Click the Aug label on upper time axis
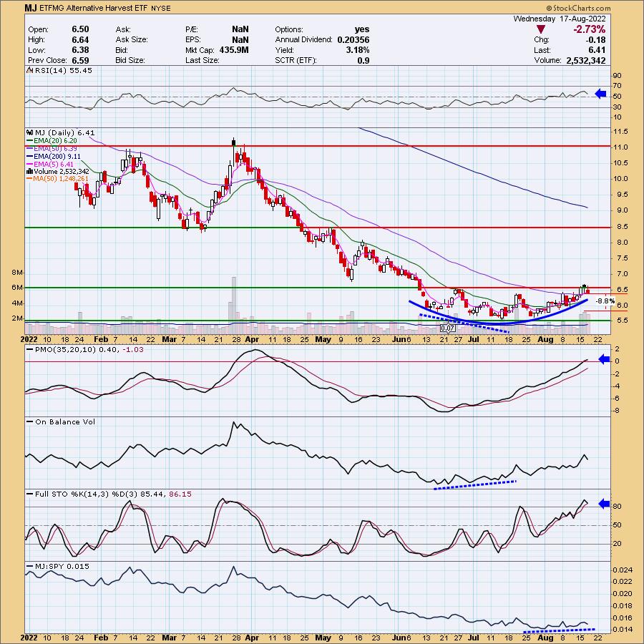Screen dimensions: 644x644 tap(545, 339)
